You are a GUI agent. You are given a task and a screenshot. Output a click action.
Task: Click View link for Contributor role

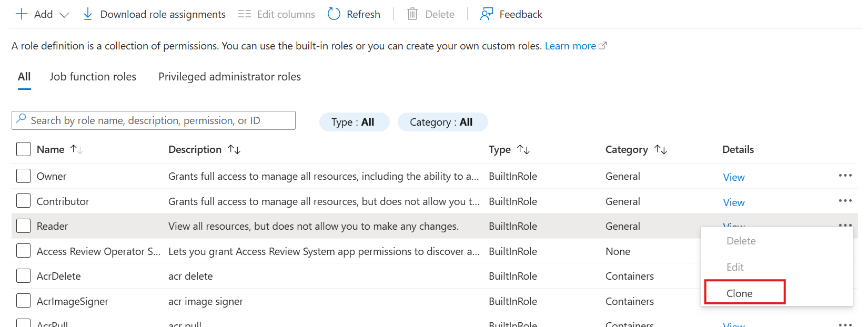pos(733,202)
